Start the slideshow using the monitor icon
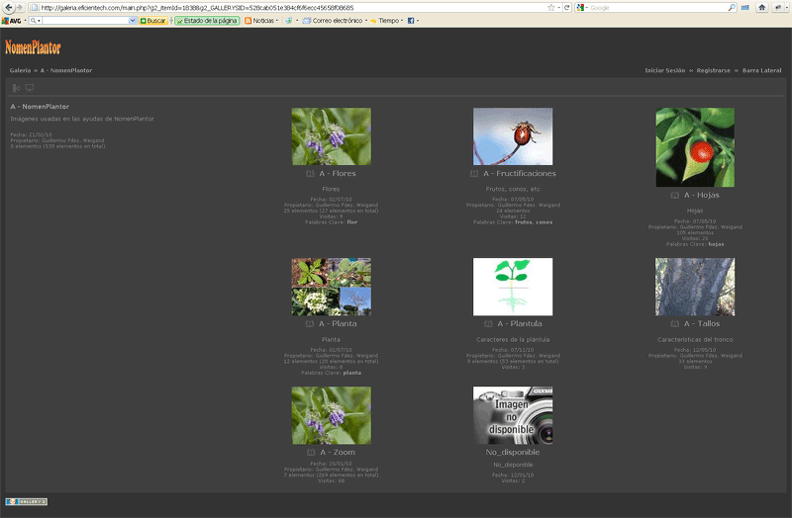The image size is (792, 518). tap(30, 88)
